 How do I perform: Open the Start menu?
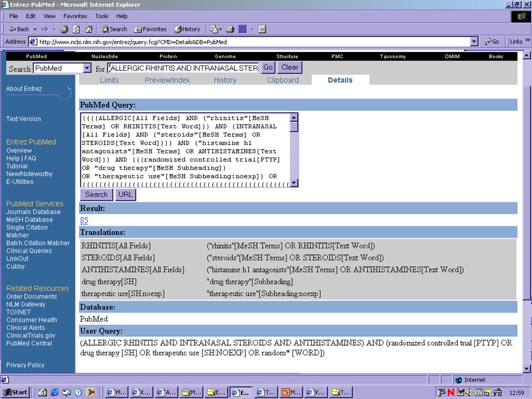pos(16,392)
